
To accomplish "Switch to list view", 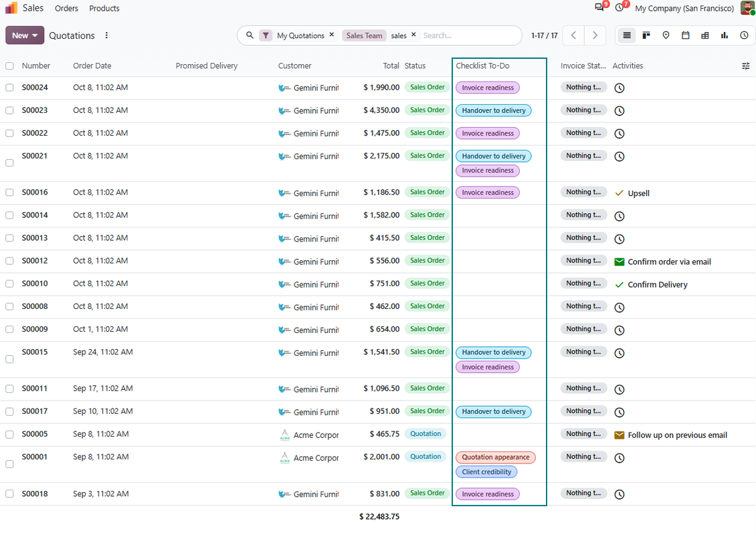I will pyautogui.click(x=627, y=35).
